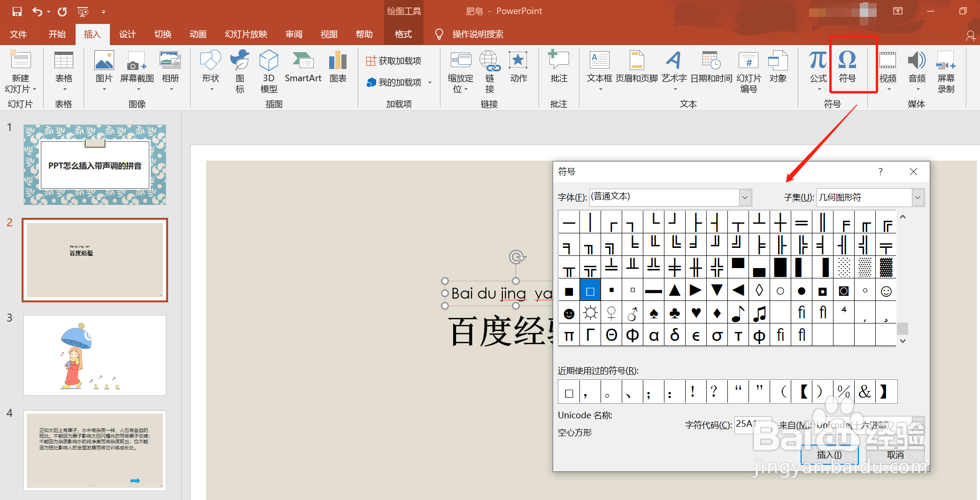The height and width of the screenshot is (500, 980).
Task: Insert an 对象 object
Action: pyautogui.click(x=778, y=67)
